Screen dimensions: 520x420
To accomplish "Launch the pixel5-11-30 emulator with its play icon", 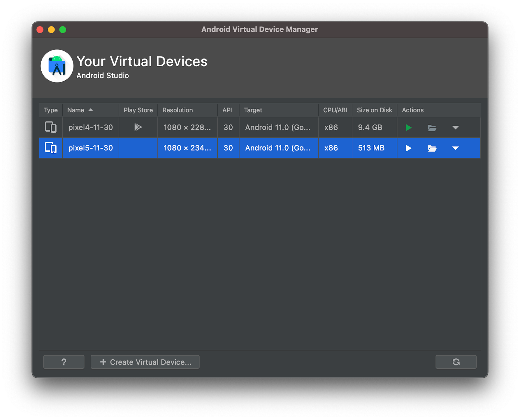I will pos(409,148).
